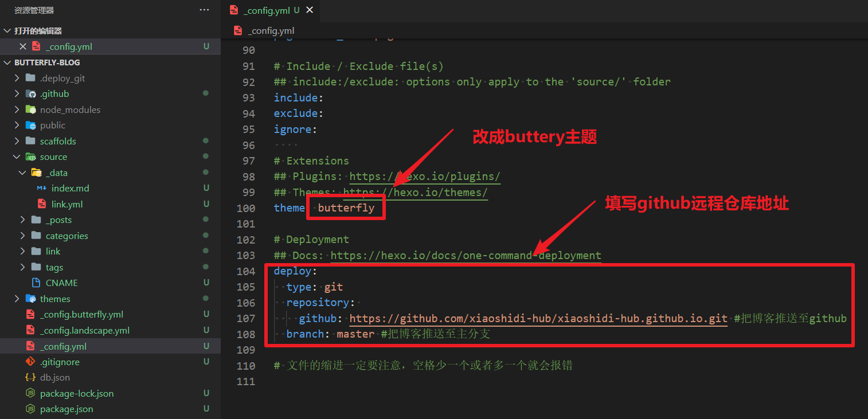This screenshot has height=419, width=868.
Task: Click the _config.butterfly.yml file icon
Action: (30, 314)
